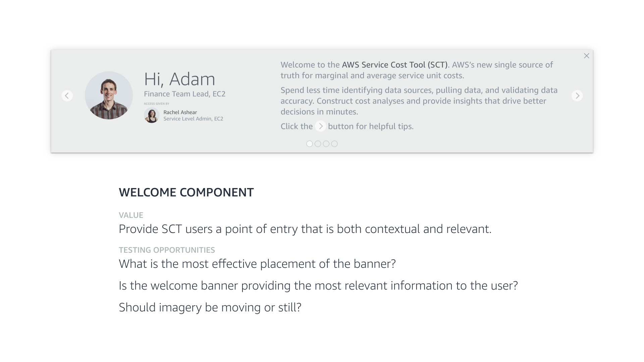Click the VALUE section label

[131, 215]
